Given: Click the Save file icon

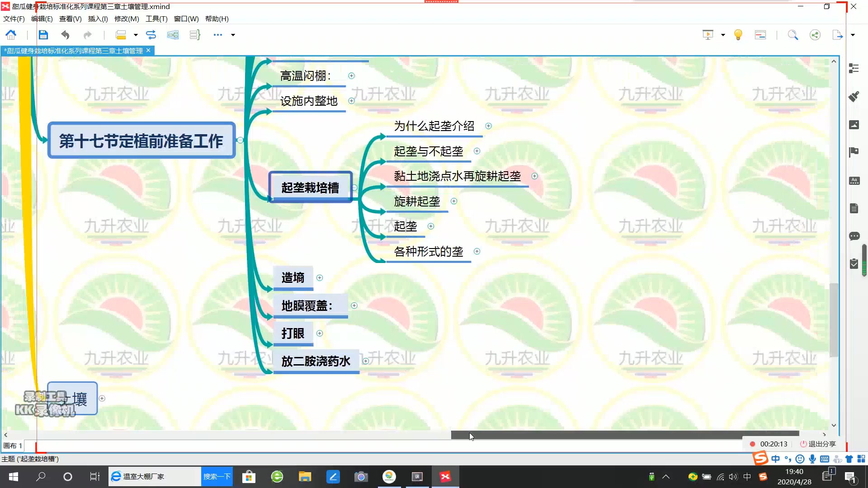Looking at the screenshot, I should tap(43, 34).
